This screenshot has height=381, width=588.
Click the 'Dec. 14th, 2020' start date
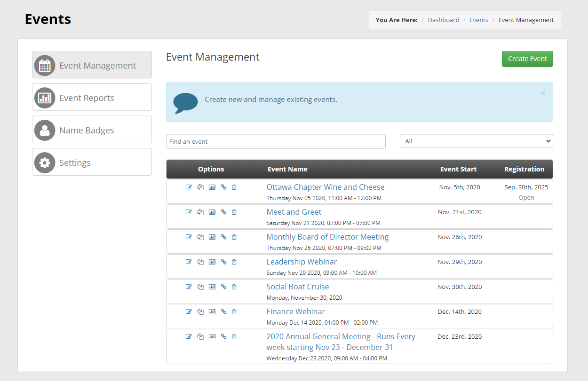click(460, 311)
